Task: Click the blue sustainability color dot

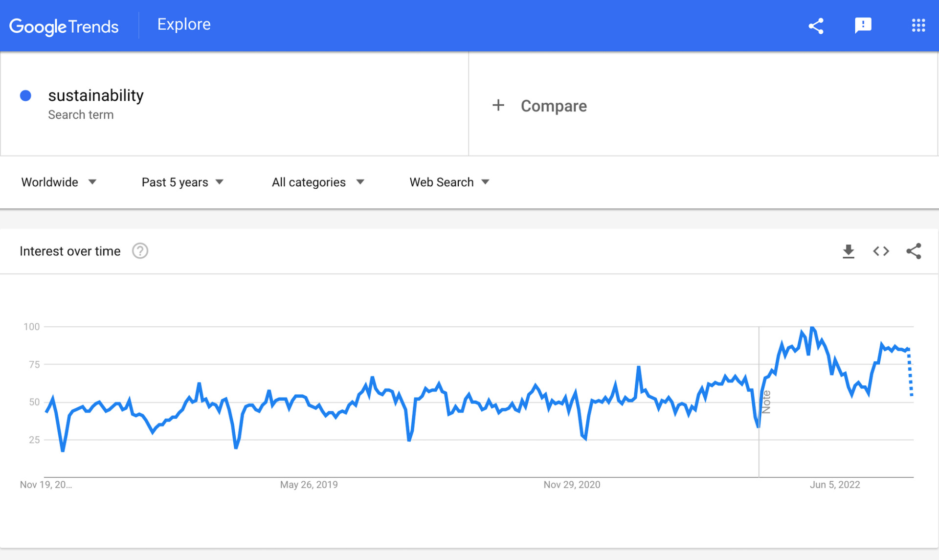Action: tap(25, 95)
